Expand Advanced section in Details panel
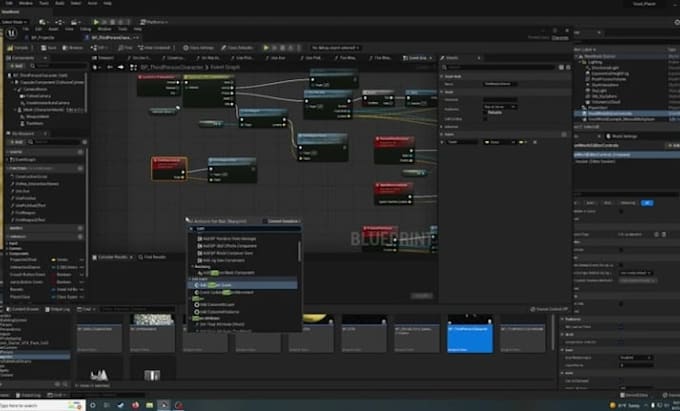Screen dimensions: 680x411 point(442,127)
